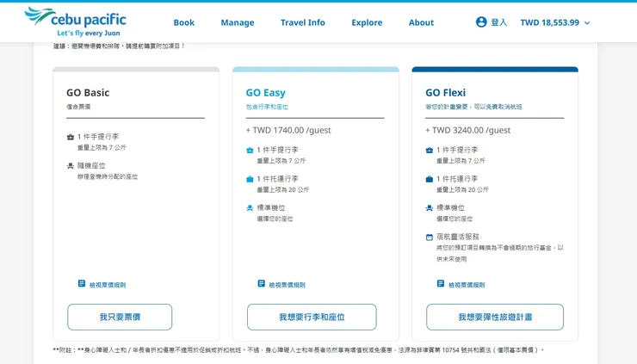Click '標準機位' text in GO Easy
This screenshot has height=364, width=637.
click(271, 207)
